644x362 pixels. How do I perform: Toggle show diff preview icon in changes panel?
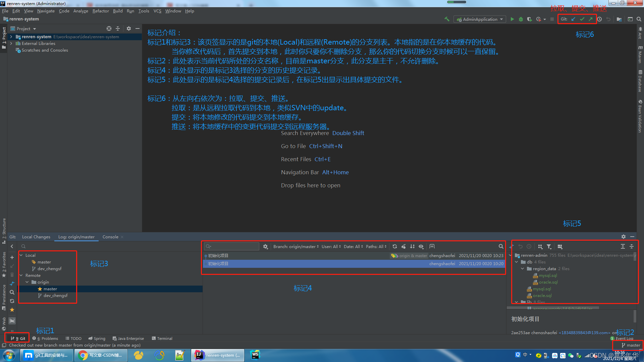560,246
